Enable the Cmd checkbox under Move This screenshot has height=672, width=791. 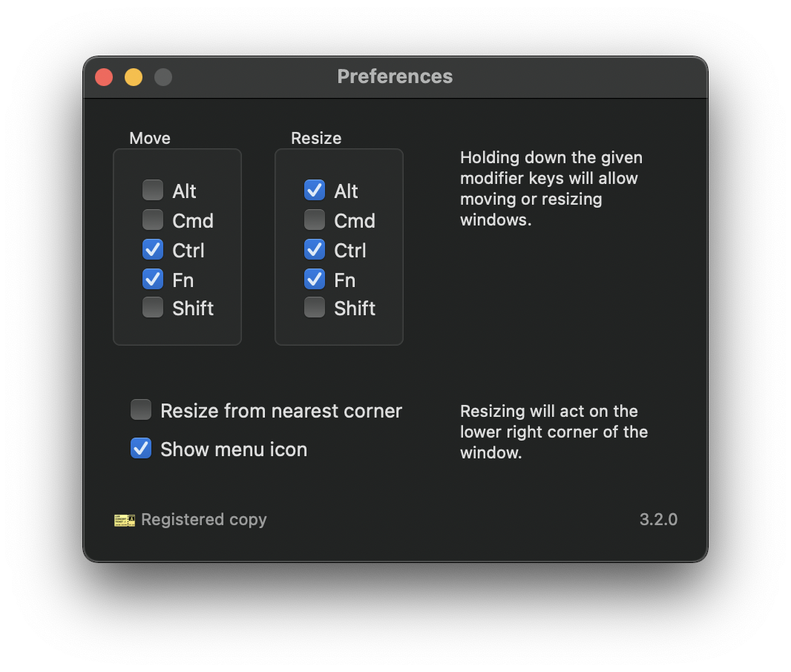(152, 220)
